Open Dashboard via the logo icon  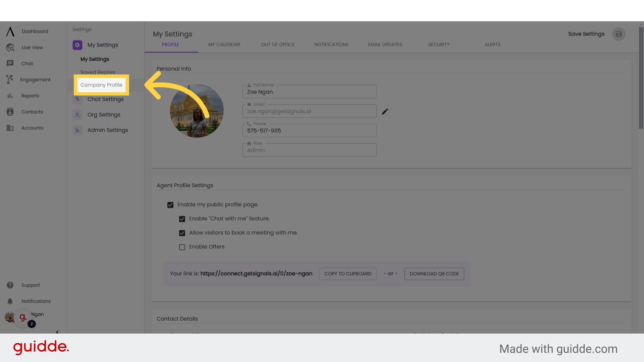point(10,32)
